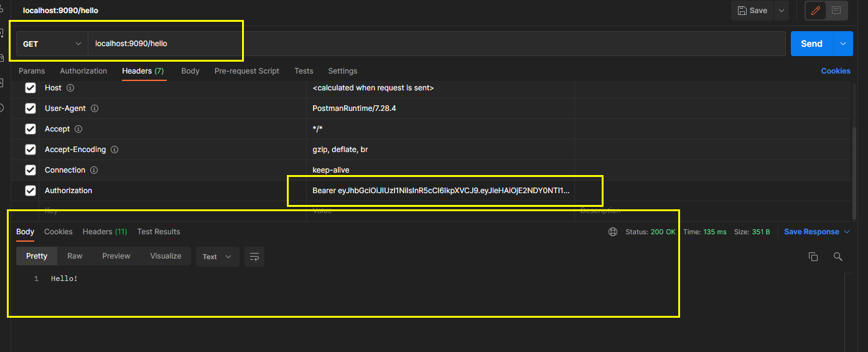The width and height of the screenshot is (868, 352).
Task: Click the network globe icon near Status
Action: pyautogui.click(x=613, y=232)
